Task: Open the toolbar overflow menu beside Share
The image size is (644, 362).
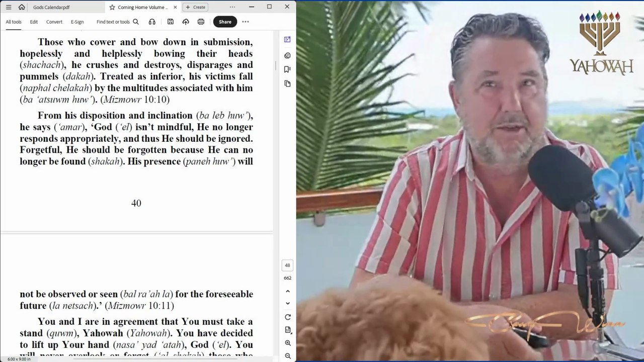Action: 246,22
